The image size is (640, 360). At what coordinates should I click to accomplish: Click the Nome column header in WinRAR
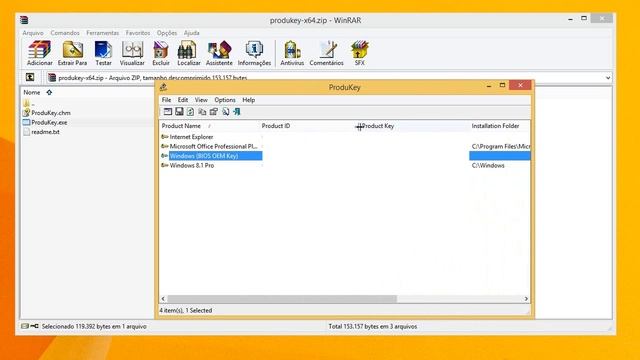[x=32, y=92]
